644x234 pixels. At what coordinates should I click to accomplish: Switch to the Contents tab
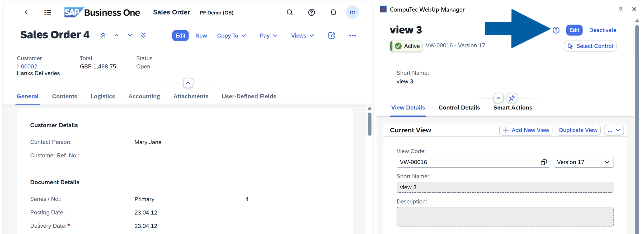pos(64,96)
